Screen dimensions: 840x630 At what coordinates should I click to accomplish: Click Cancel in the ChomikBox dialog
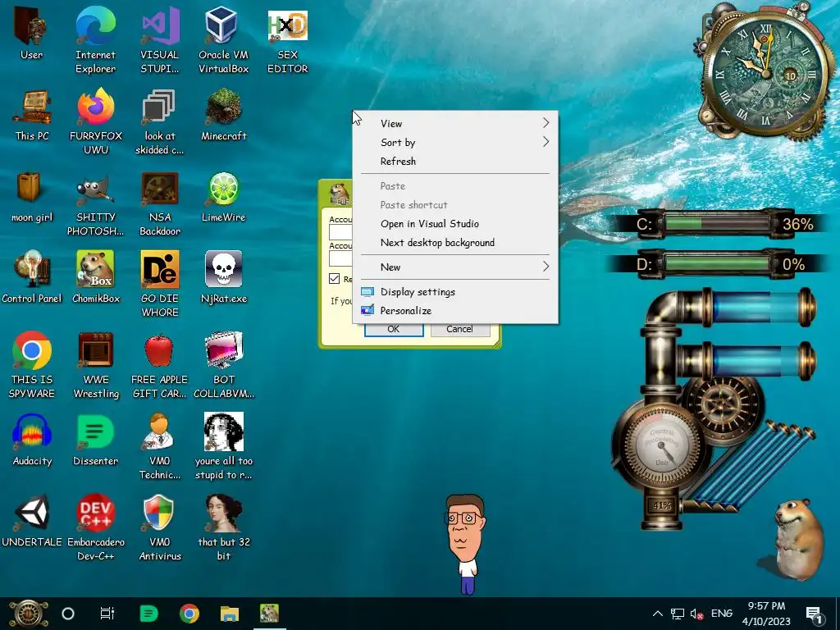[x=459, y=329]
